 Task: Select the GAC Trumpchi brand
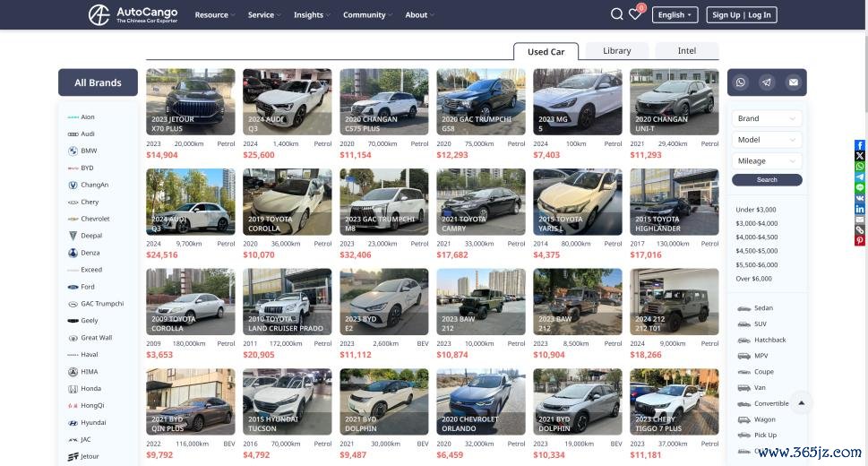[x=102, y=304]
